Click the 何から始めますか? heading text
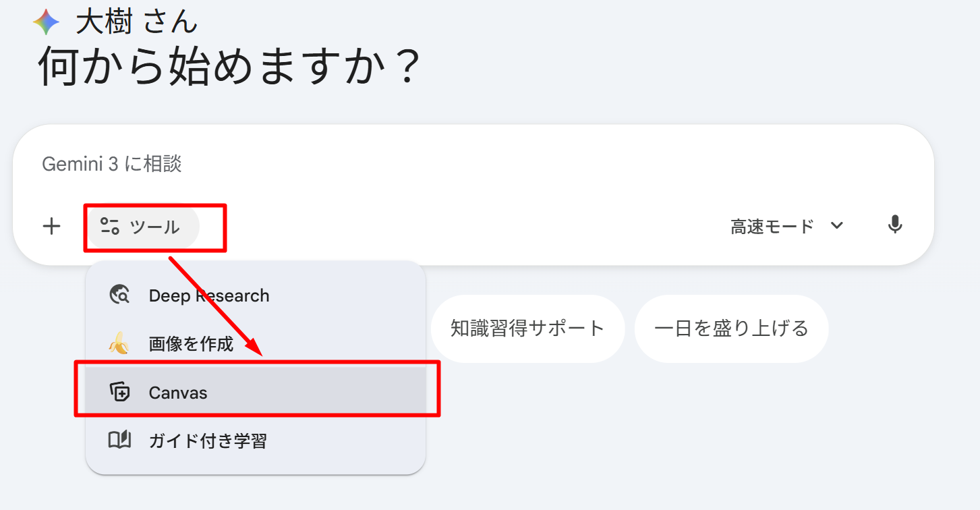This screenshot has height=510, width=980. coord(230,65)
